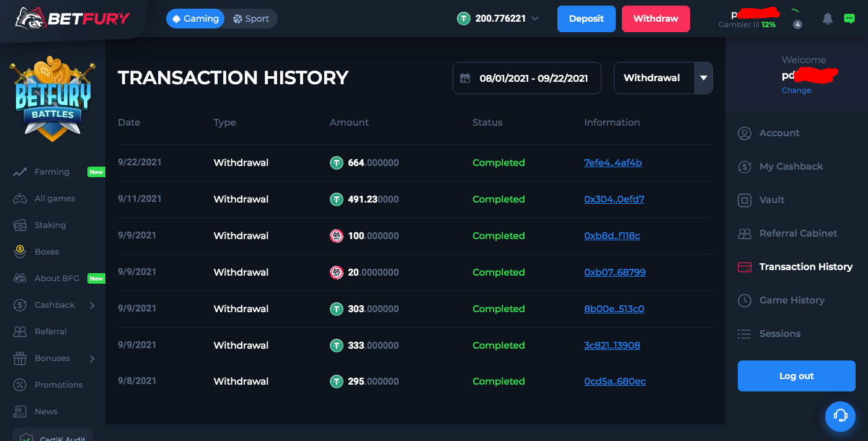Click the calendar icon in date range
Viewport: 868px width, 441px height.
(x=465, y=78)
